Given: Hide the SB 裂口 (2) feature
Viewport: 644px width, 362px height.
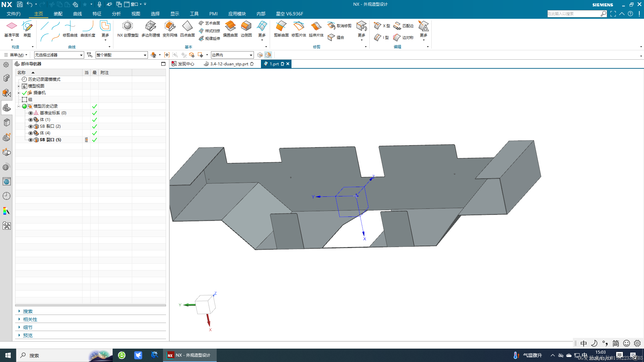Looking at the screenshot, I should pyautogui.click(x=31, y=126).
